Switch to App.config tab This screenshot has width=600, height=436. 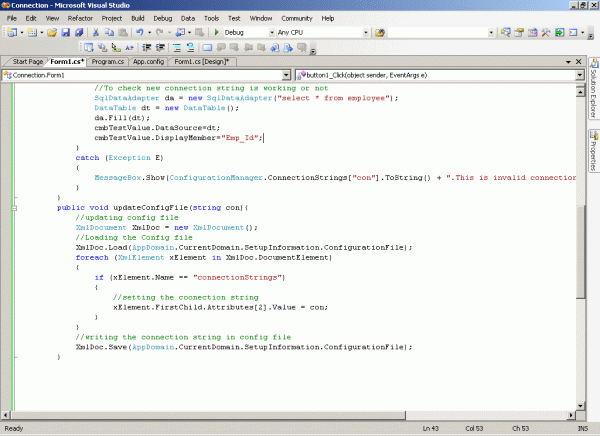coord(148,62)
